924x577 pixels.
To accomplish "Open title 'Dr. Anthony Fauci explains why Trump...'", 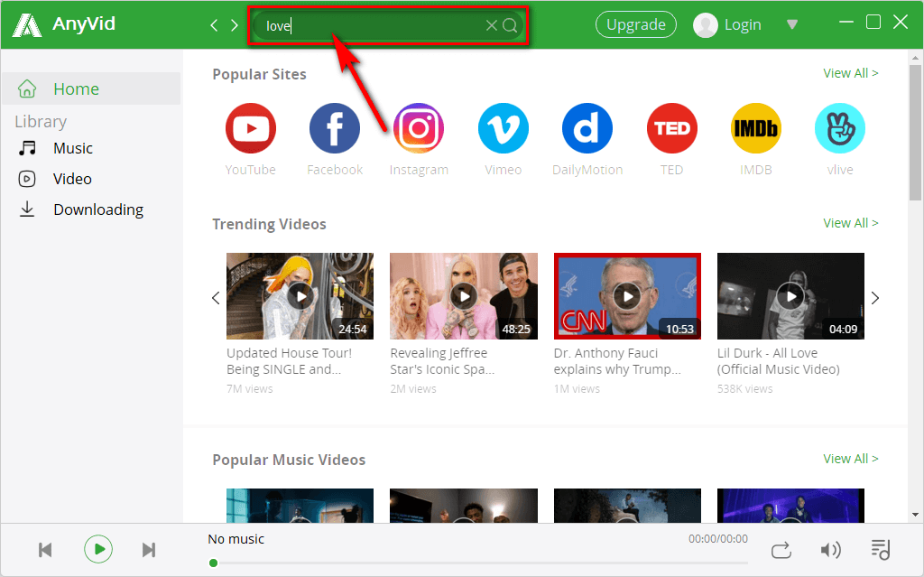I will point(617,361).
